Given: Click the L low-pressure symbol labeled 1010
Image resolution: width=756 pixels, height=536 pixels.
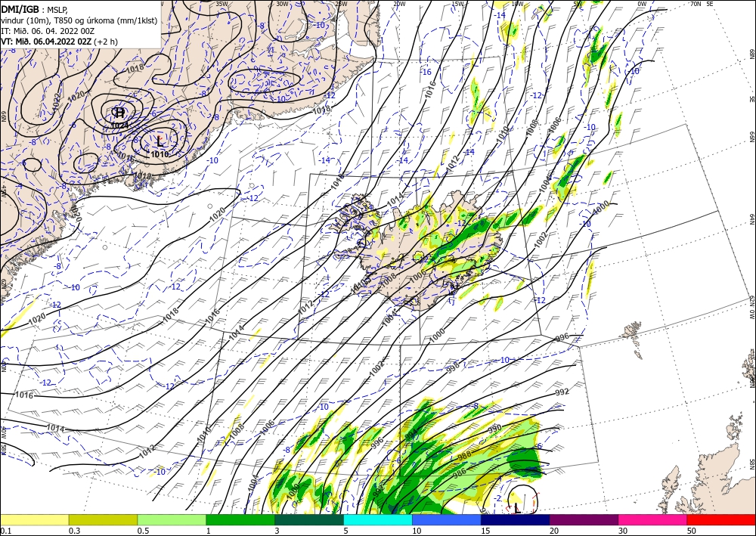Looking at the screenshot, I should (160, 141).
